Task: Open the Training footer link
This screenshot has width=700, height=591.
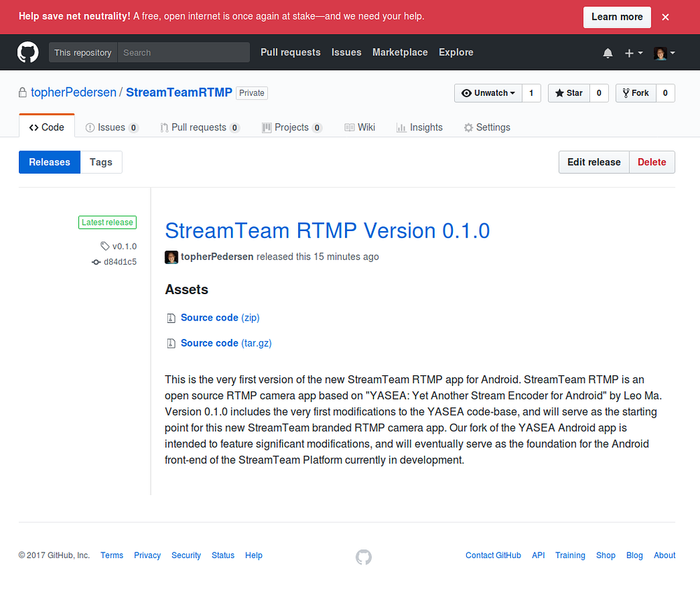Action: [570, 555]
